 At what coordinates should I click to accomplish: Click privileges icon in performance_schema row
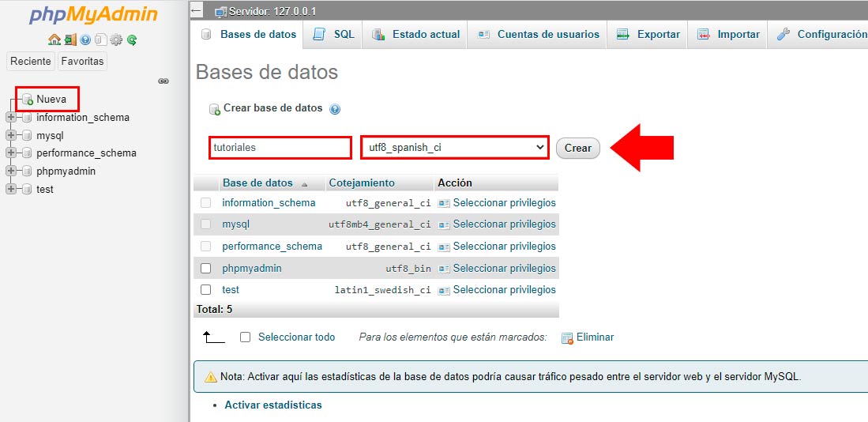click(x=443, y=247)
